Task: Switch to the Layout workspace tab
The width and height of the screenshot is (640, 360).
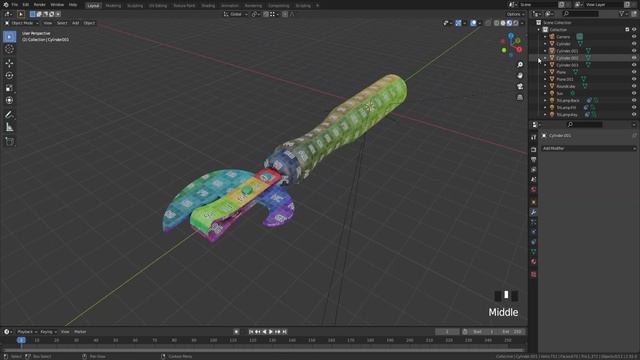Action: pos(93,6)
